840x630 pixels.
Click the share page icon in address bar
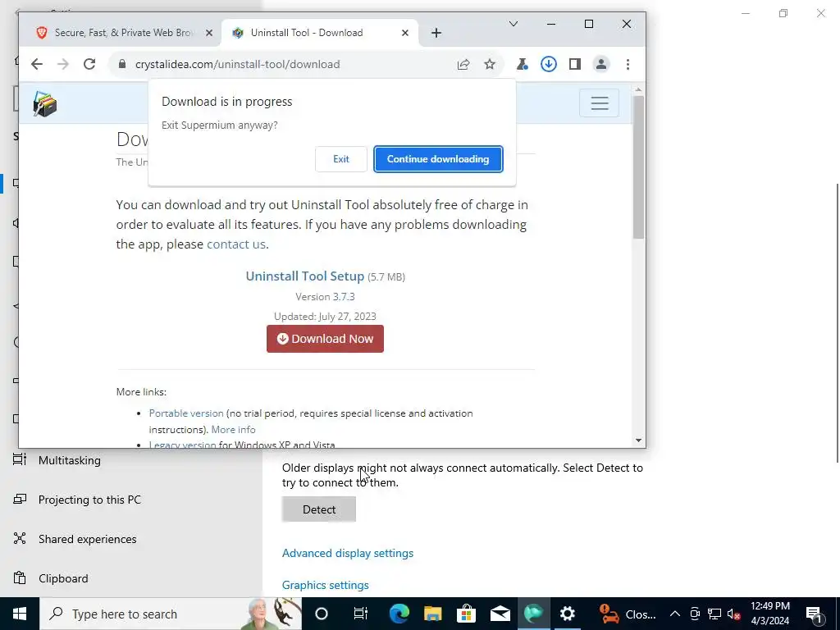[463, 64]
